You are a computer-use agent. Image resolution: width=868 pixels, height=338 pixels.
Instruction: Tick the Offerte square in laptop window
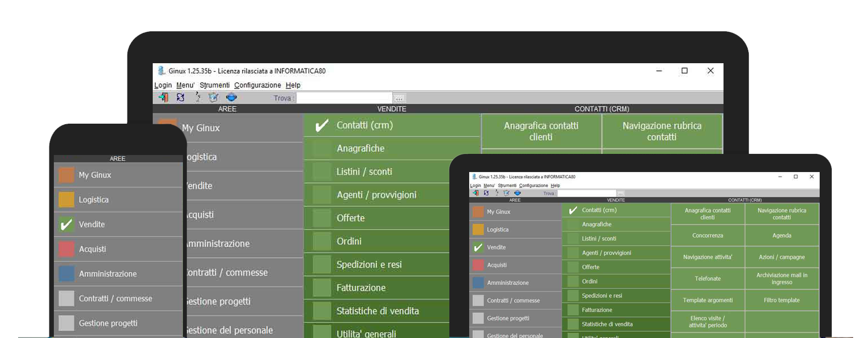(x=322, y=218)
